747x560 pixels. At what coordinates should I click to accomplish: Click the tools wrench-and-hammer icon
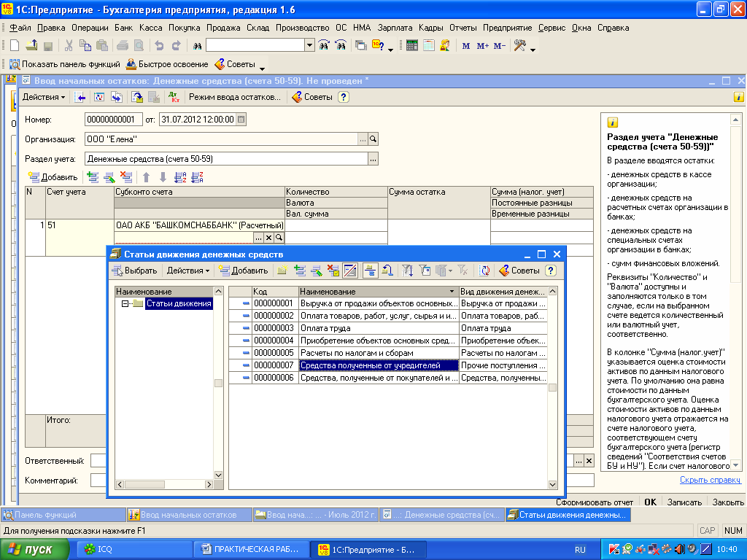point(519,46)
